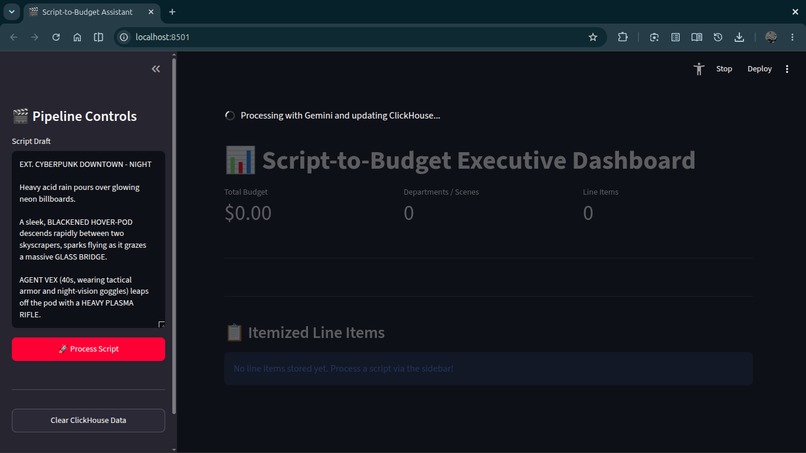The image size is (806, 453).
Task: Click the clipboard icon by Itemized Line Items
Action: click(234, 333)
